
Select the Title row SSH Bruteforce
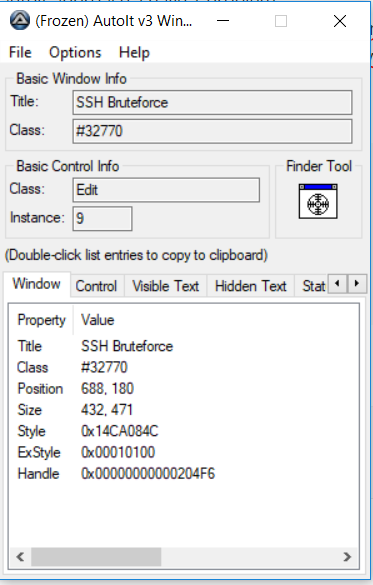[x=184, y=346]
